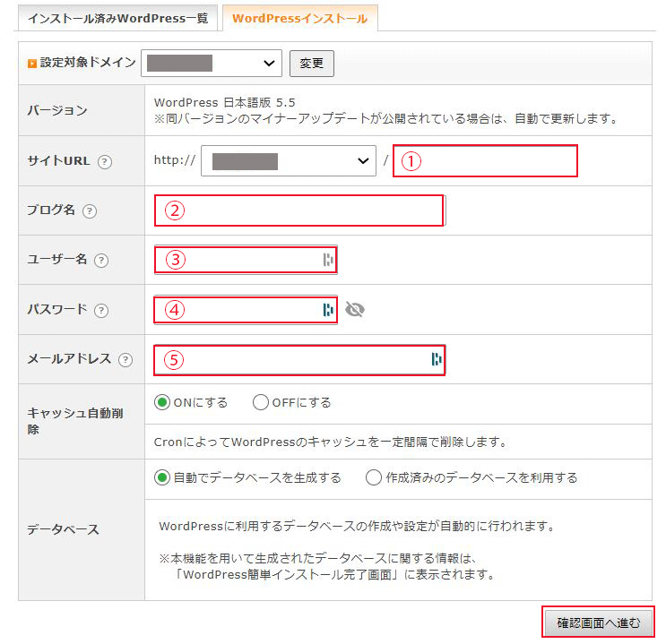
Task: Focus the ブログ名 text field
Action: 299,210
